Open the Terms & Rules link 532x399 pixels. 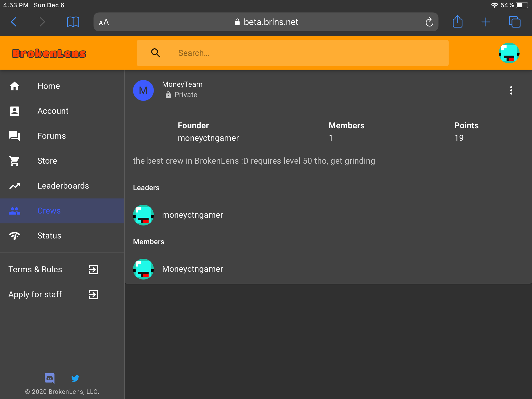point(53,269)
